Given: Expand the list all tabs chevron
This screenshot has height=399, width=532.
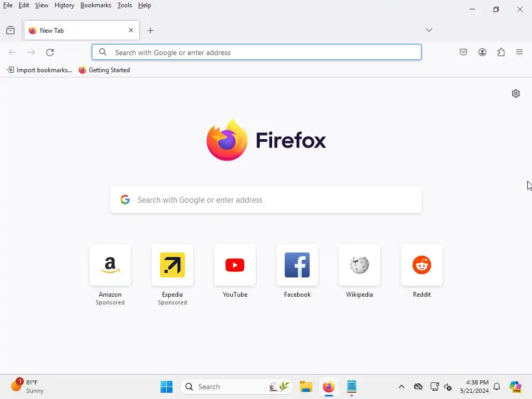Looking at the screenshot, I should (429, 30).
